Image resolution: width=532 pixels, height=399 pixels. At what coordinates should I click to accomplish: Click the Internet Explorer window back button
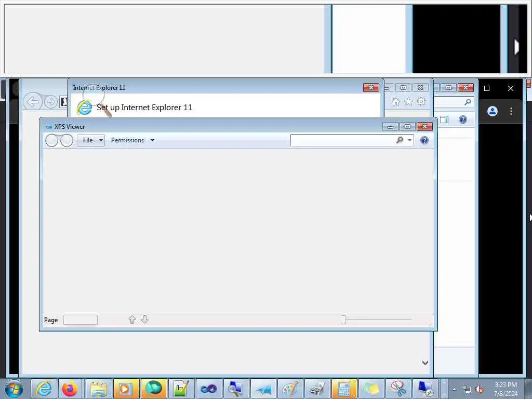click(33, 101)
